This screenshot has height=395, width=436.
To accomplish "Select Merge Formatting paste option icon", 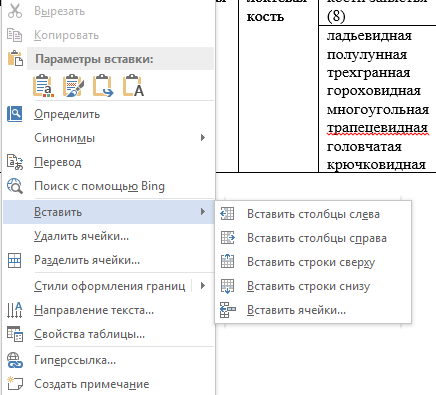I will [73, 86].
